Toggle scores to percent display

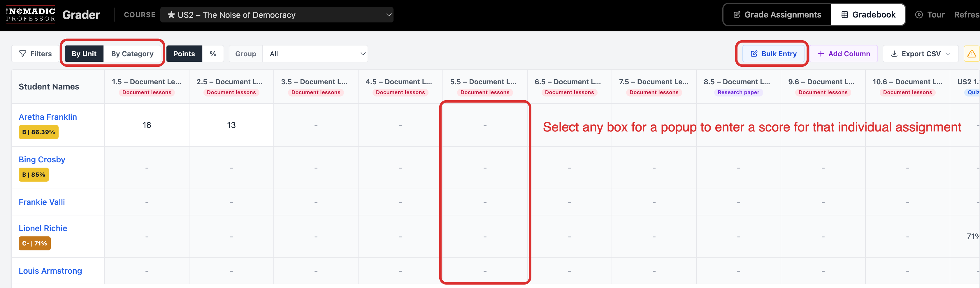[213, 54]
